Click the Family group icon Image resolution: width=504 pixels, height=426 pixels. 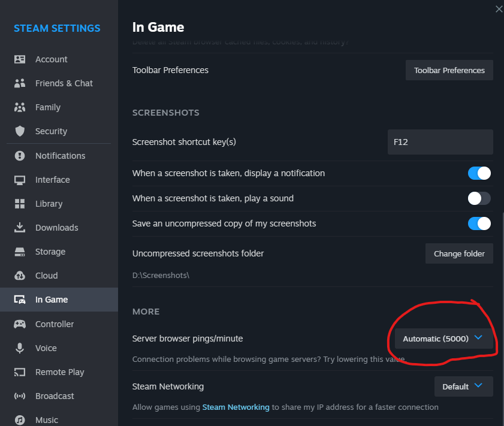(x=20, y=107)
